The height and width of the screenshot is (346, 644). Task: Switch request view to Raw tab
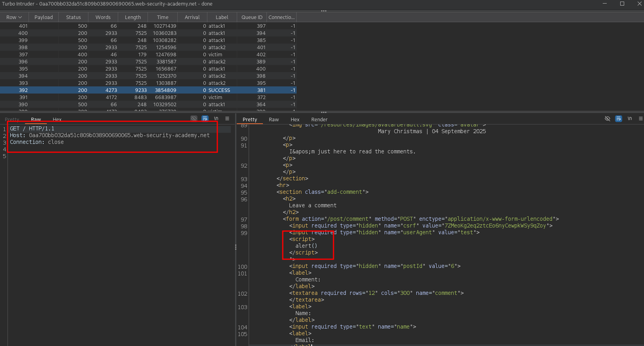coord(36,119)
